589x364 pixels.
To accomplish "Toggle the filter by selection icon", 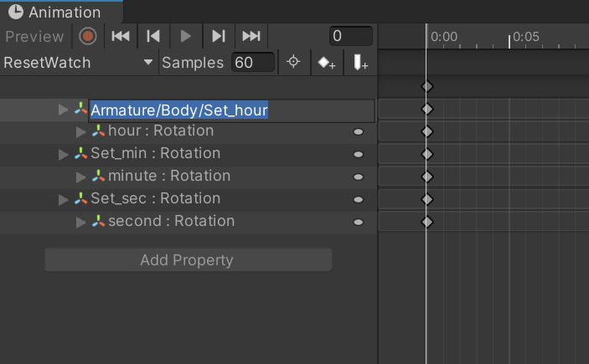I will pos(293,62).
